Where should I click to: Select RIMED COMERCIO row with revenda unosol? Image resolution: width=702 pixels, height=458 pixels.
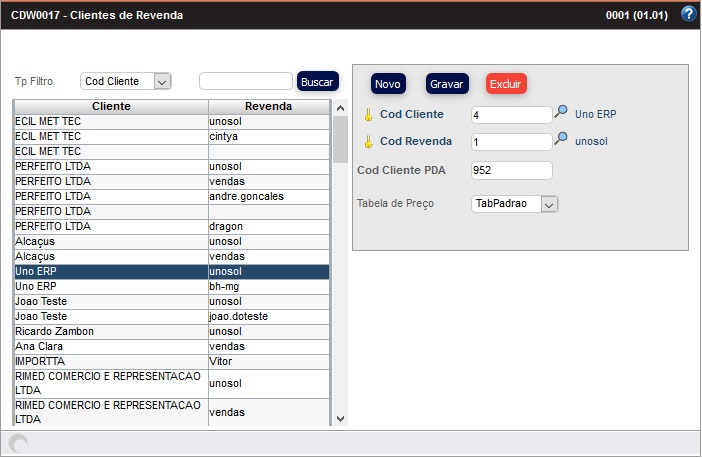tap(172, 384)
